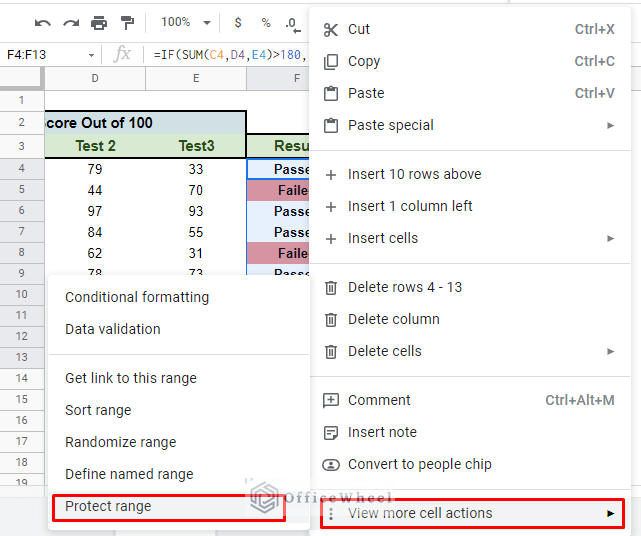This screenshot has width=641, height=536.
Task: Click the Cut menu label
Action: tap(359, 29)
